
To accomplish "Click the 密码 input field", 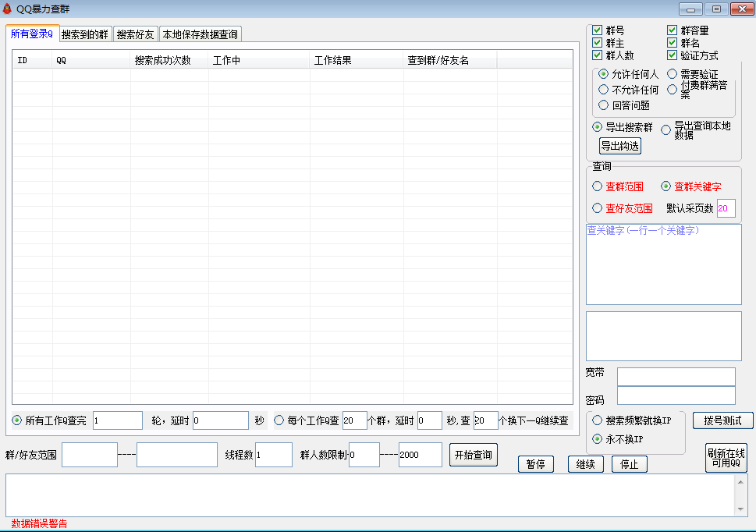I will pos(676,395).
